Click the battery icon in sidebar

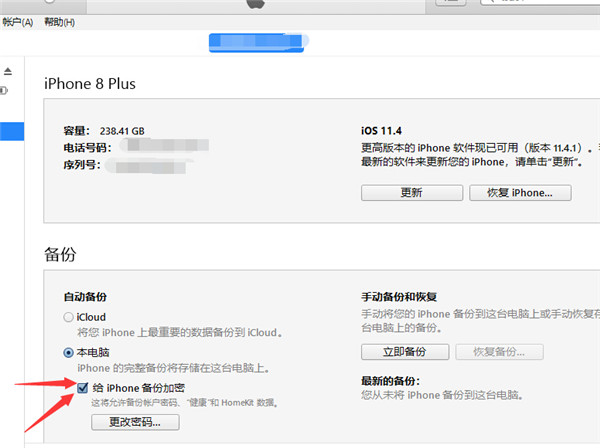point(4,91)
